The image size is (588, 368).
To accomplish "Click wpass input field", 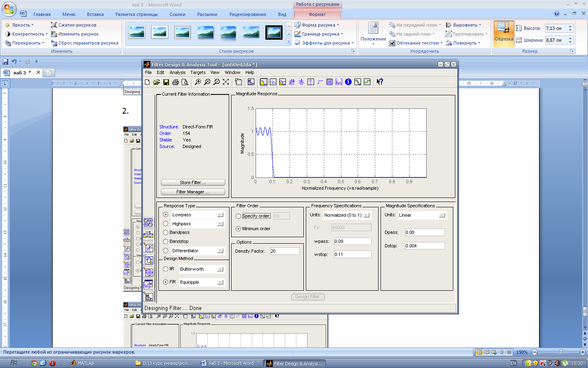I will click(352, 242).
